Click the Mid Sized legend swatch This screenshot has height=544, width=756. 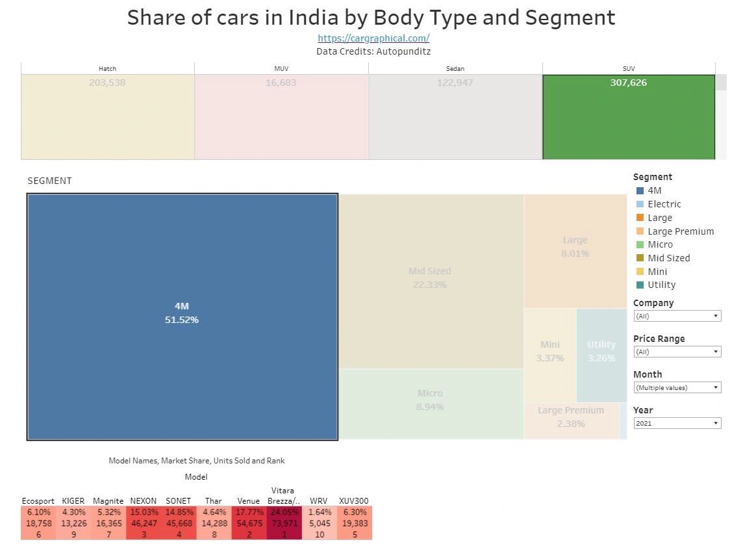(640, 258)
